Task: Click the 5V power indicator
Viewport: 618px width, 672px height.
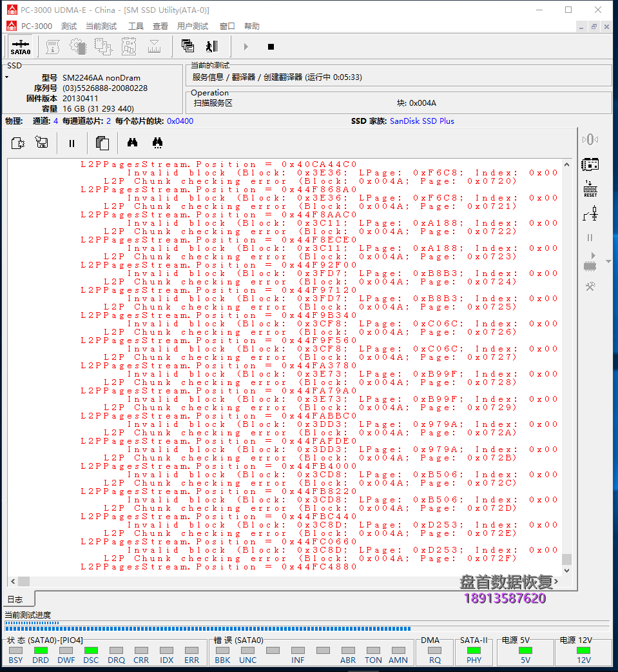Action: tap(525, 651)
